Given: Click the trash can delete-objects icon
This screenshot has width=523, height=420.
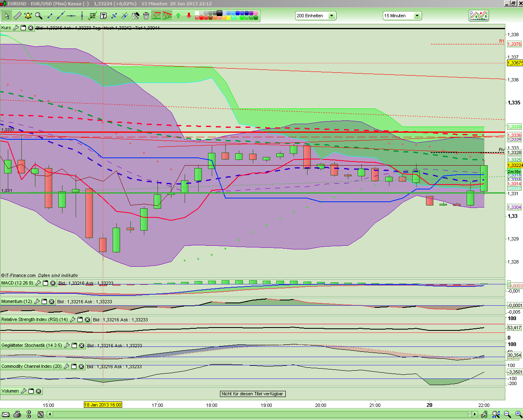Looking at the screenshot, I should (x=146, y=16).
